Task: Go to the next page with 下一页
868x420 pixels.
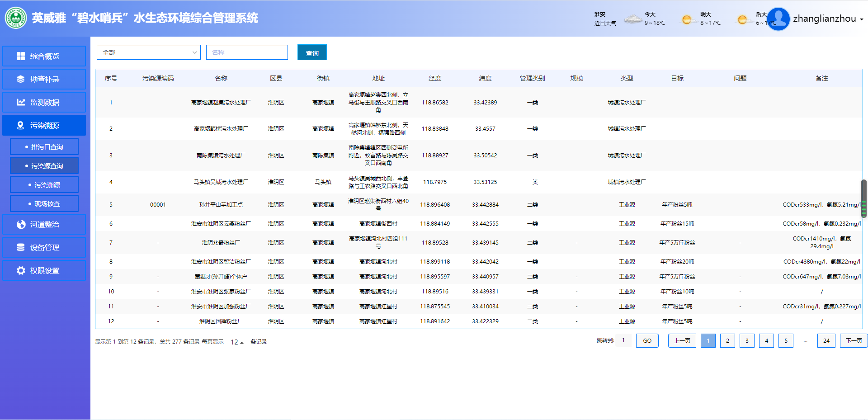Action: (853, 341)
